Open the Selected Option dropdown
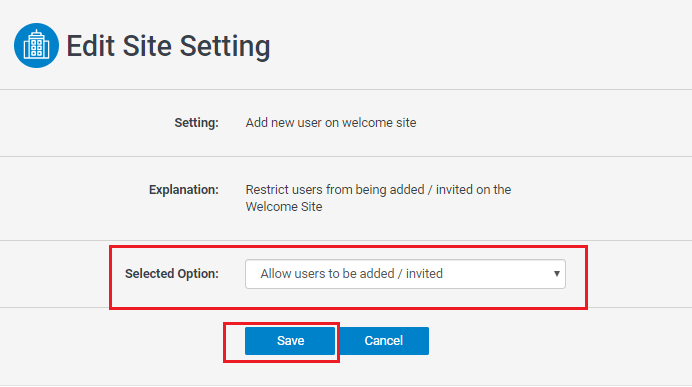 click(405, 274)
